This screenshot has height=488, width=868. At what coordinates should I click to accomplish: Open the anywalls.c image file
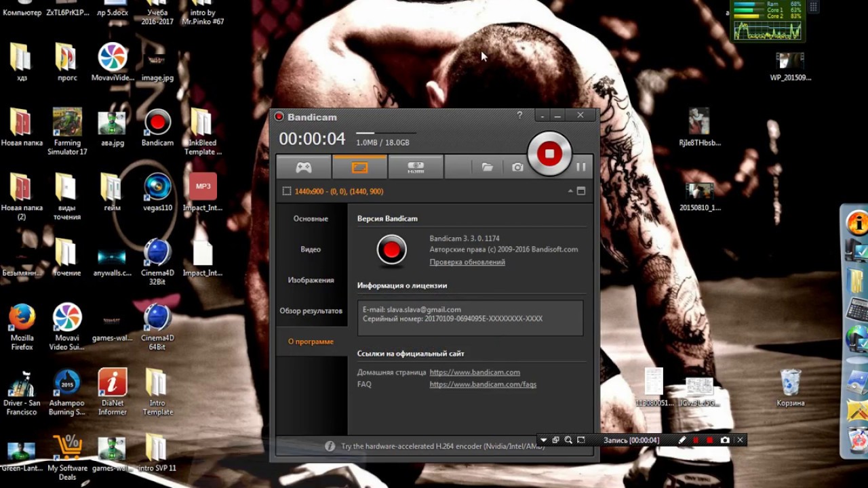(x=112, y=262)
